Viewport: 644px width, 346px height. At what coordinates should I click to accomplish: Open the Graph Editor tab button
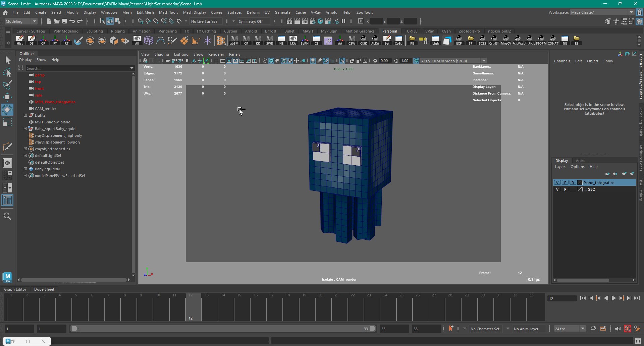[x=15, y=289]
